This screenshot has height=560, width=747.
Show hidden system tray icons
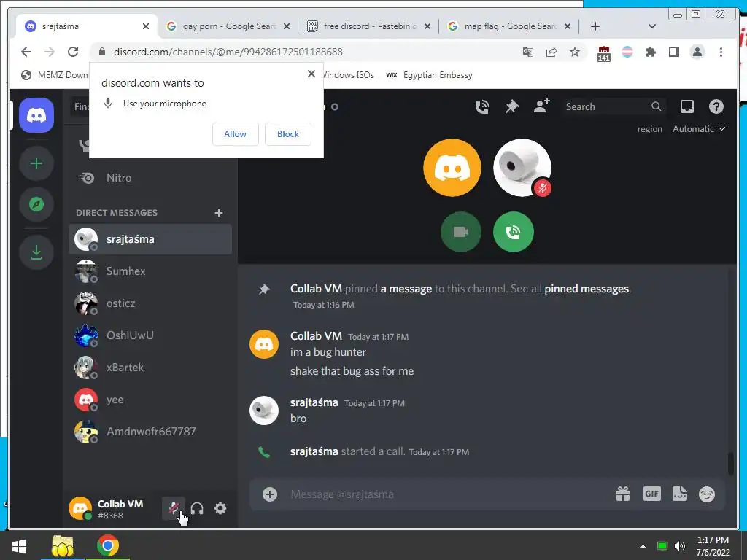pos(643,546)
